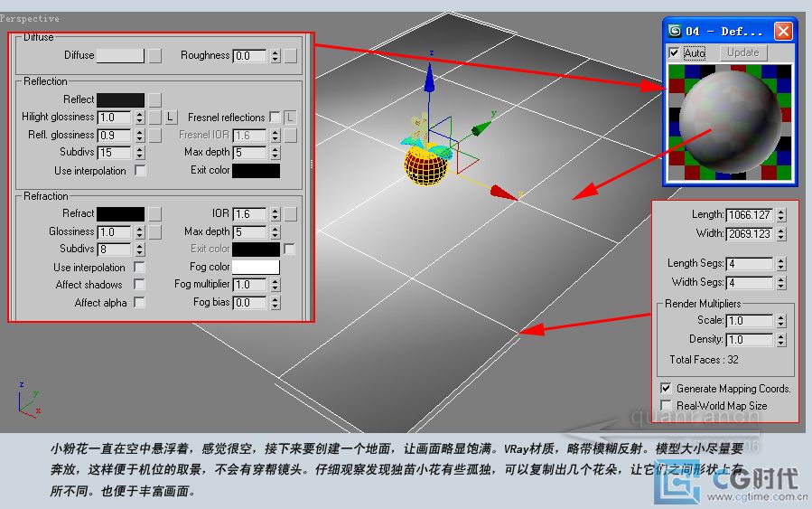
Task: Adjust the Refl. glossiness spinner
Action: pyautogui.click(x=140, y=136)
